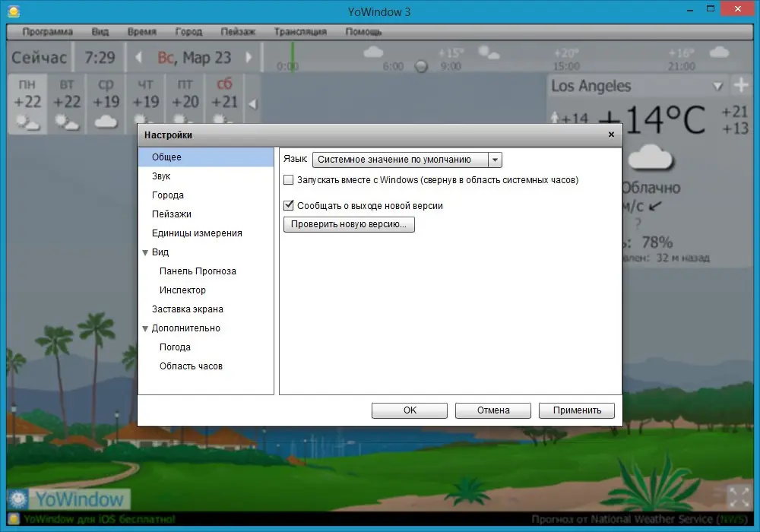Open the Вид menu in the menu bar
This screenshot has height=532, width=760.
[100, 31]
